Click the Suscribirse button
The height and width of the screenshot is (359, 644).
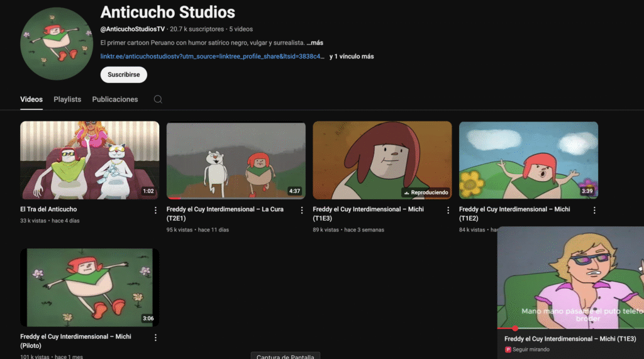124,75
